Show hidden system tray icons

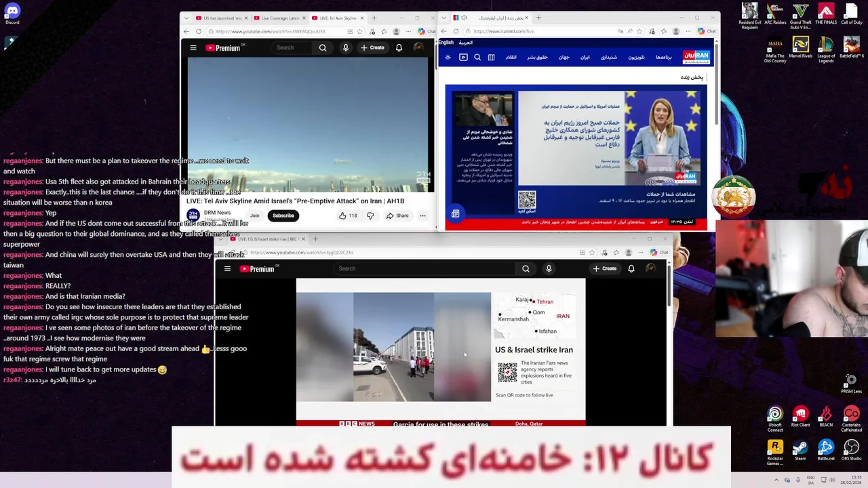pos(776,480)
